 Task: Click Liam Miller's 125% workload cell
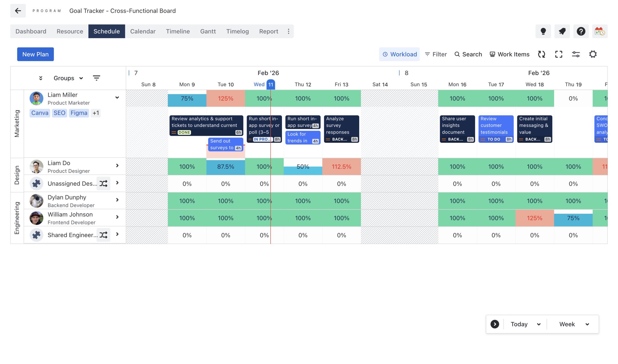(x=225, y=99)
